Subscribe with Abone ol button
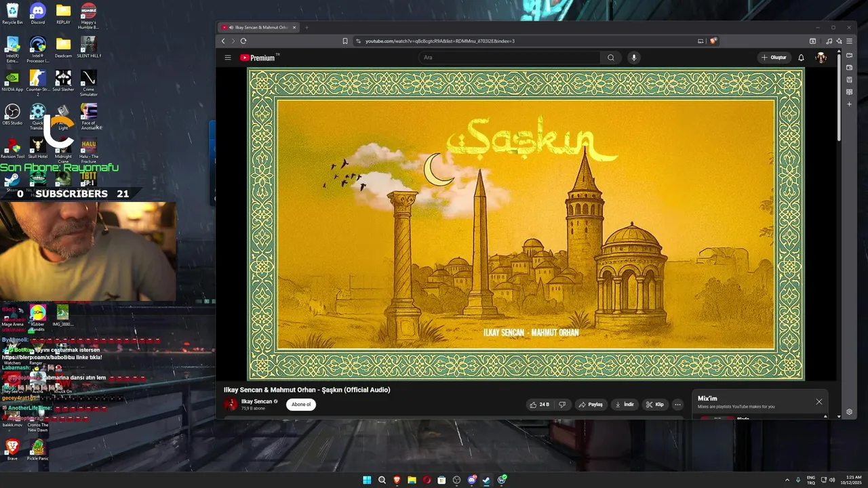Viewport: 868px width, 488px height. [x=300, y=405]
